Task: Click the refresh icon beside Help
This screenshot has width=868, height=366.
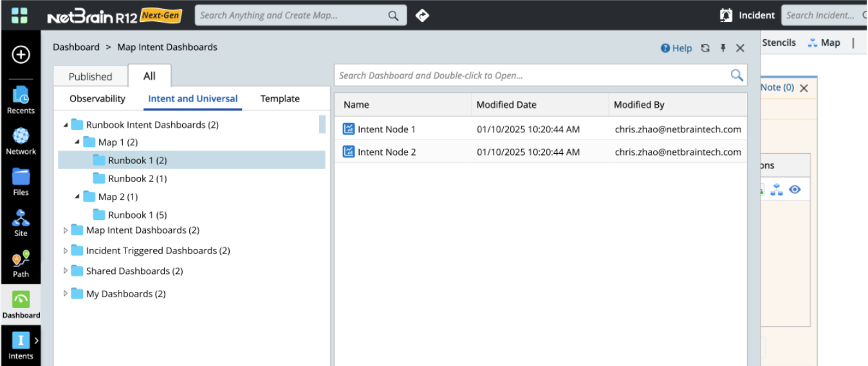Action: 705,48
